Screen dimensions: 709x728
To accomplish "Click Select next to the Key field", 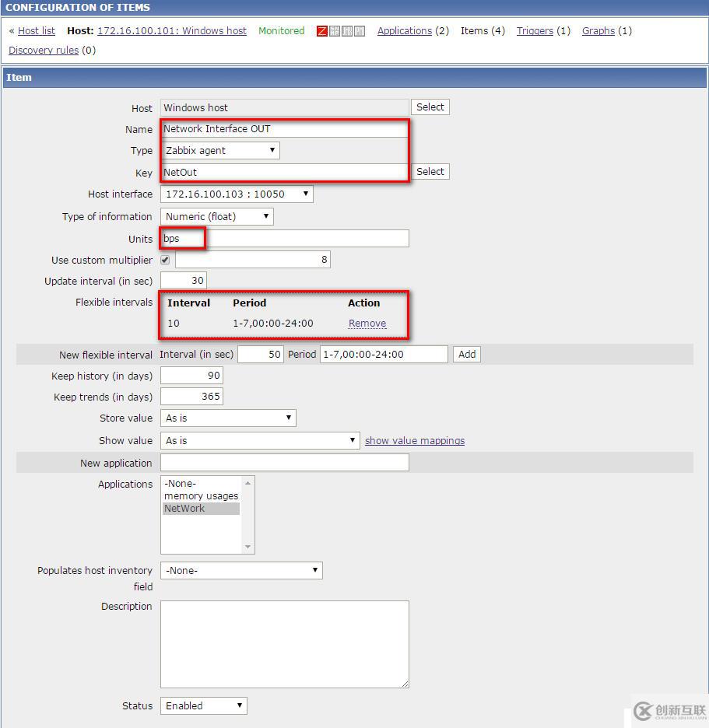I will coord(430,171).
